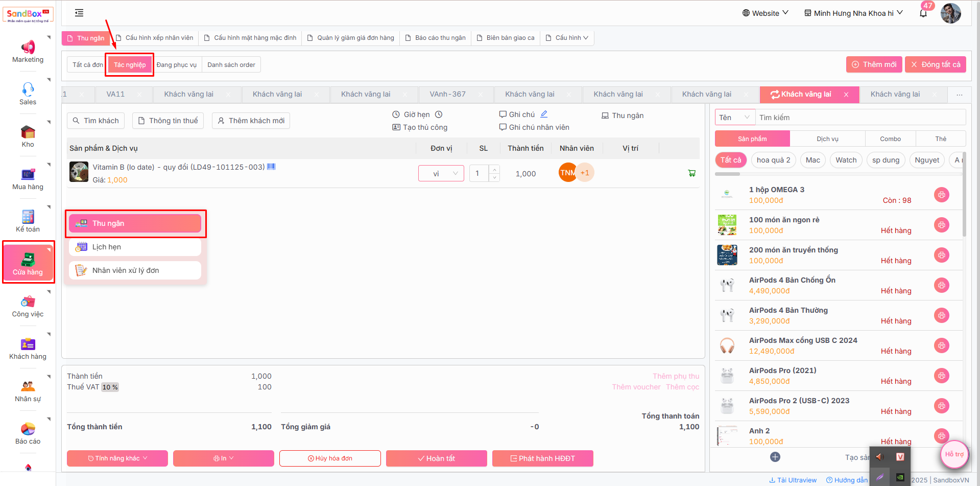Click the green cart icon on Vitamin B row
980x486 pixels.
692,173
